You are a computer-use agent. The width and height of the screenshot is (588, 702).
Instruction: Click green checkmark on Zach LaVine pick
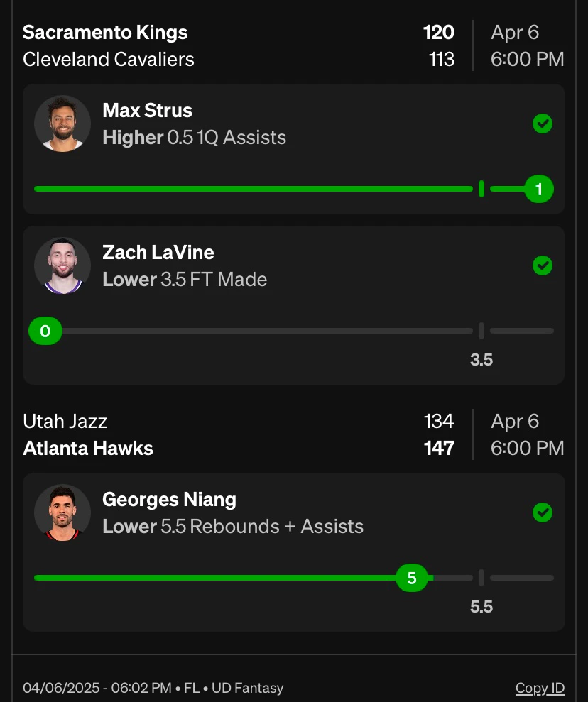click(x=543, y=265)
